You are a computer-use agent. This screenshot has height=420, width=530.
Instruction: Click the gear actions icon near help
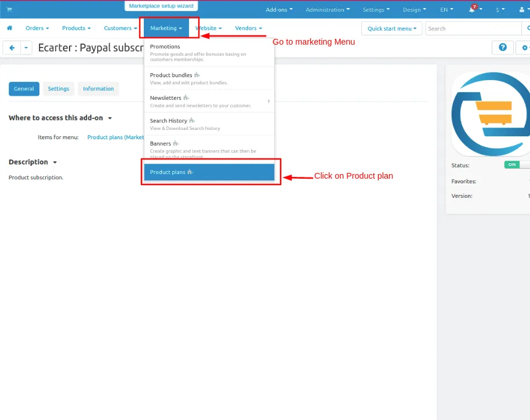pyautogui.click(x=524, y=48)
